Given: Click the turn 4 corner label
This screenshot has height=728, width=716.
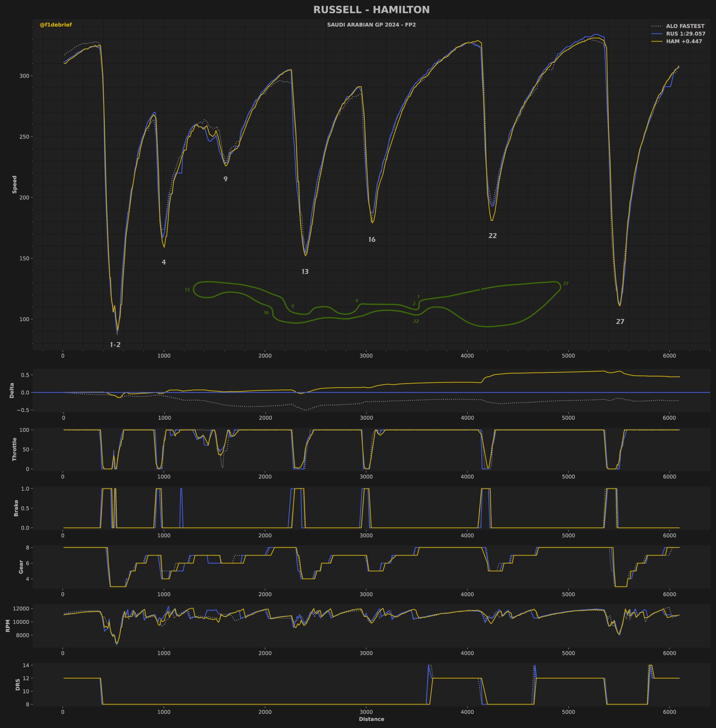Looking at the screenshot, I should coord(164,262).
